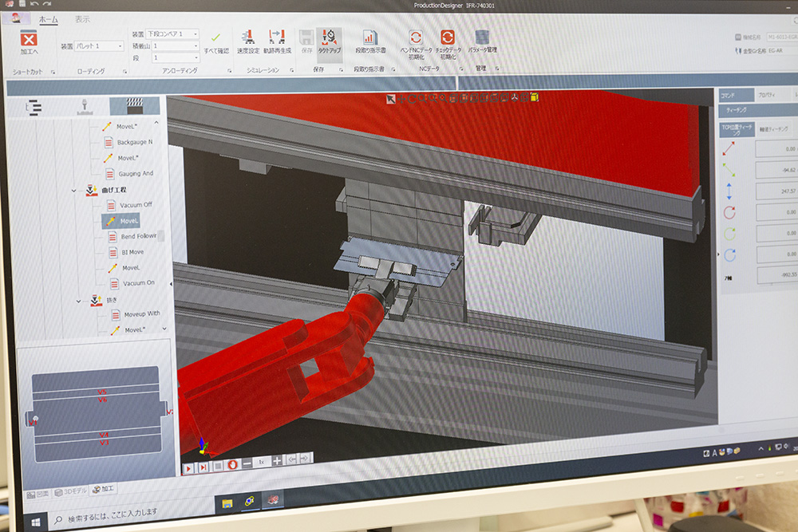798x532 pixels.
Task: Switch to the tool icon tab in left panel
Action: (x=85, y=107)
